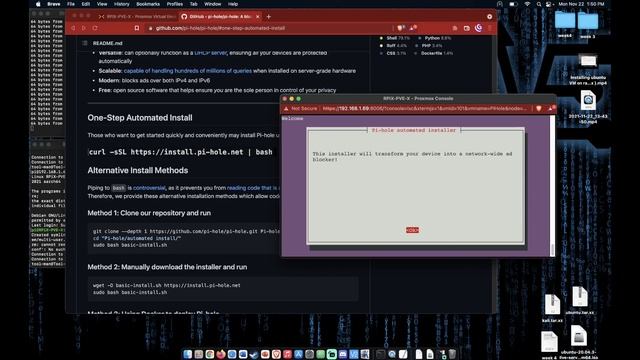Open Brave Shields icon in Proxmox Console window
This screenshot has width=640, height=360.
click(x=539, y=109)
